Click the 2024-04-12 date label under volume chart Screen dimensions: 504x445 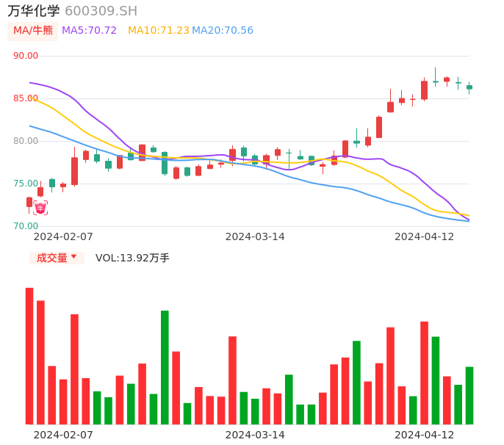[x=424, y=435]
